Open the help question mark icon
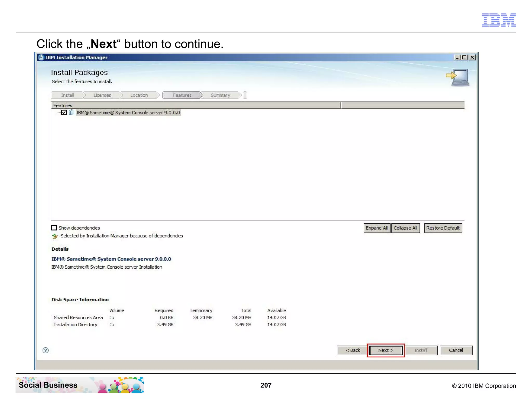This screenshot has width=532, height=399. pyautogui.click(x=45, y=350)
